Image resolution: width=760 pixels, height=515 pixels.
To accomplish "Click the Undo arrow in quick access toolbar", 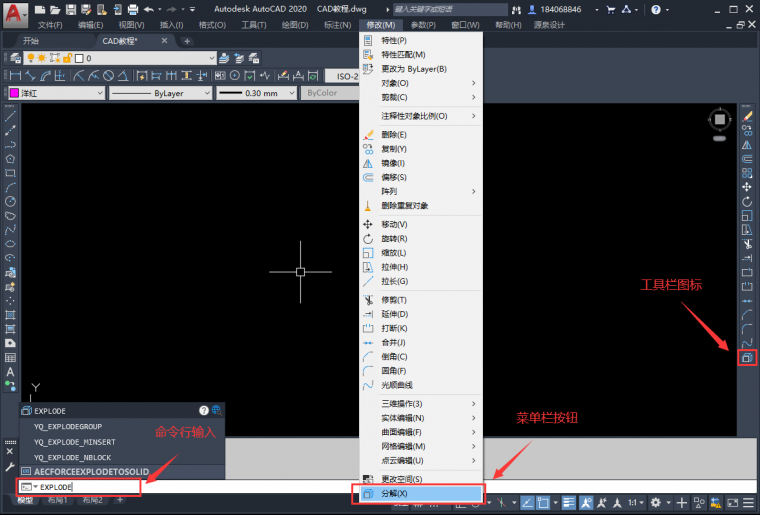I will (x=148, y=9).
